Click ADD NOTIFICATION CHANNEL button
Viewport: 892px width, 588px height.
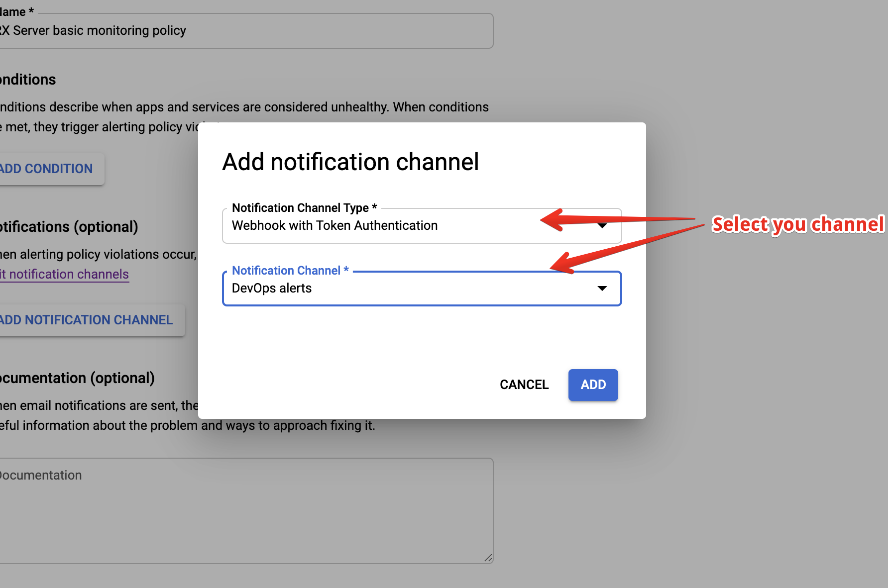(x=87, y=320)
